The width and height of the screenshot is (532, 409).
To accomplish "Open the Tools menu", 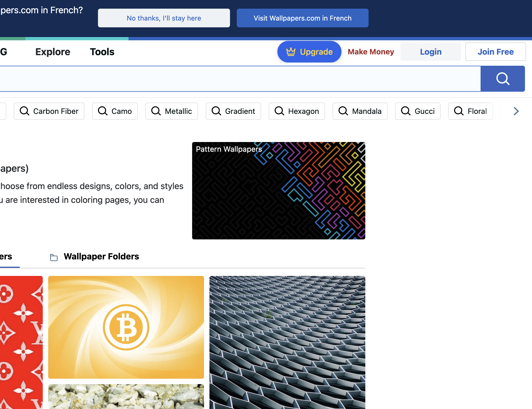I will click(102, 52).
